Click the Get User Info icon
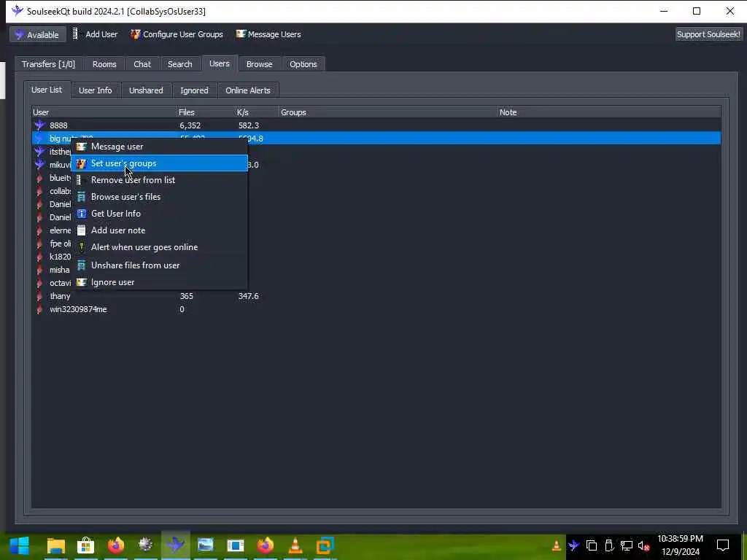This screenshot has height=560, width=747. (x=82, y=214)
